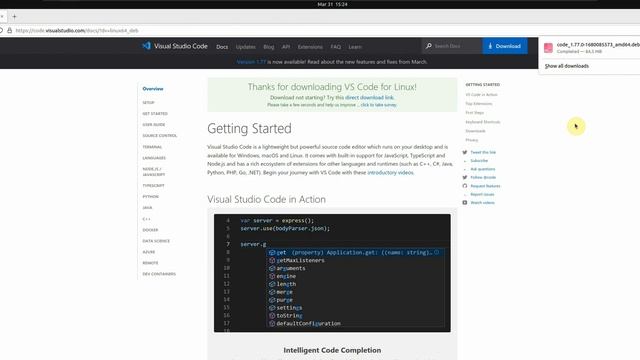Click the Visual Studio Code site title
The width and height of the screenshot is (640, 360).
(x=181, y=46)
